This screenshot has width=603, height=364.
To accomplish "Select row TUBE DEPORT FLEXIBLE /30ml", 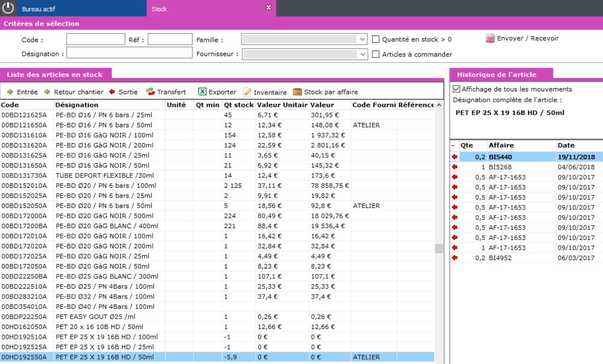I will click(218, 175).
